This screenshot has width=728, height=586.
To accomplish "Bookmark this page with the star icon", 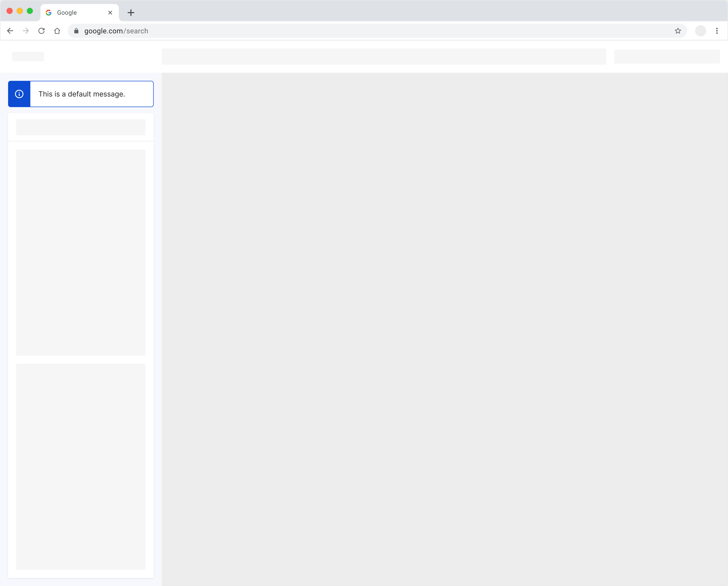I will click(x=678, y=31).
